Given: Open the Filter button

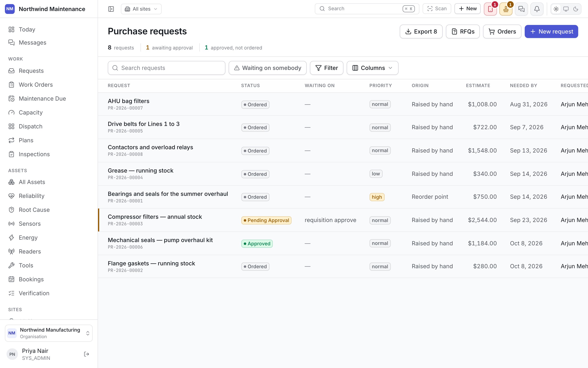Looking at the screenshot, I should [x=326, y=68].
